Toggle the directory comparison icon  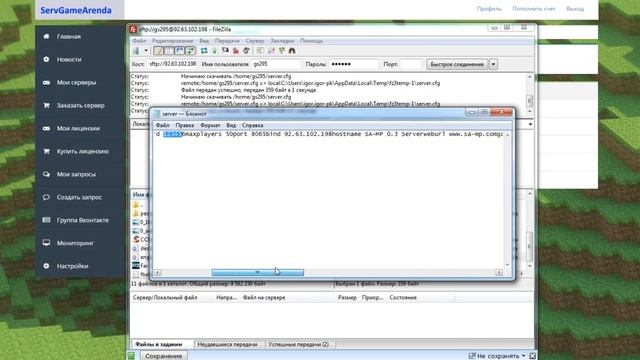(271, 51)
